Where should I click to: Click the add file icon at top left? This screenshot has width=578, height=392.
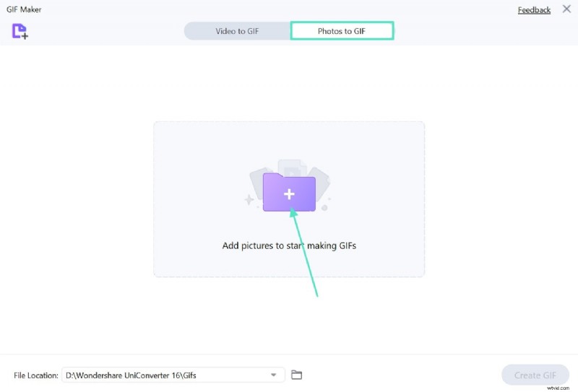(x=20, y=31)
